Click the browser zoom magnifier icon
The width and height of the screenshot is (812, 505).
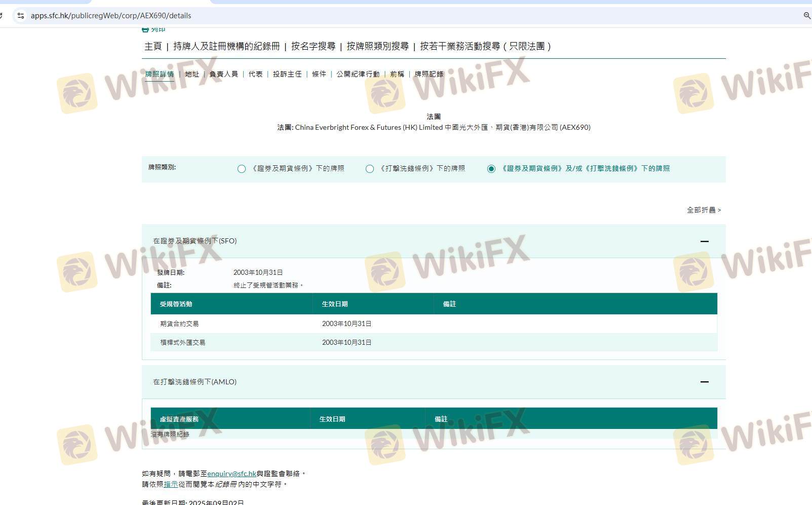806,16
